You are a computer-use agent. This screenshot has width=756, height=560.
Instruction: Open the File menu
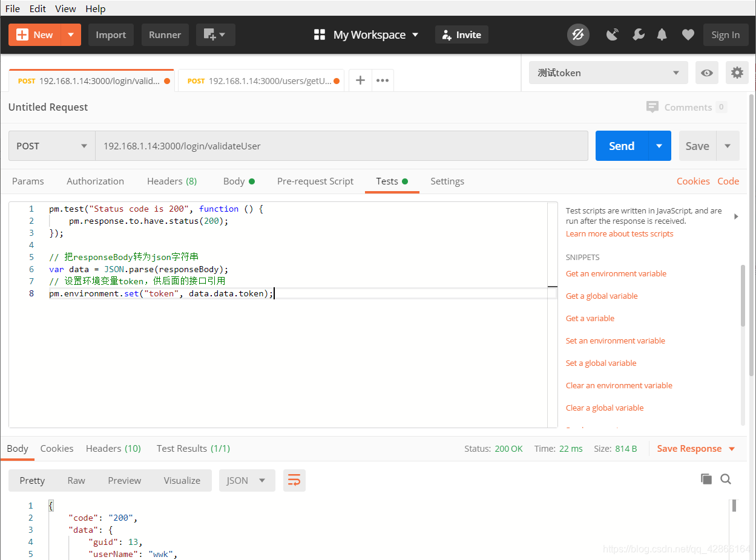pos(13,8)
